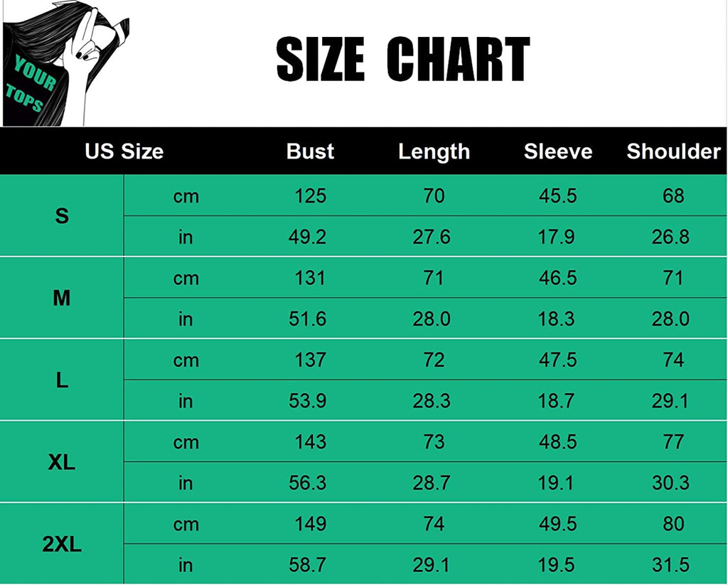Select the 74 length value for 2XL
The width and height of the screenshot is (728, 585).
pos(434,525)
